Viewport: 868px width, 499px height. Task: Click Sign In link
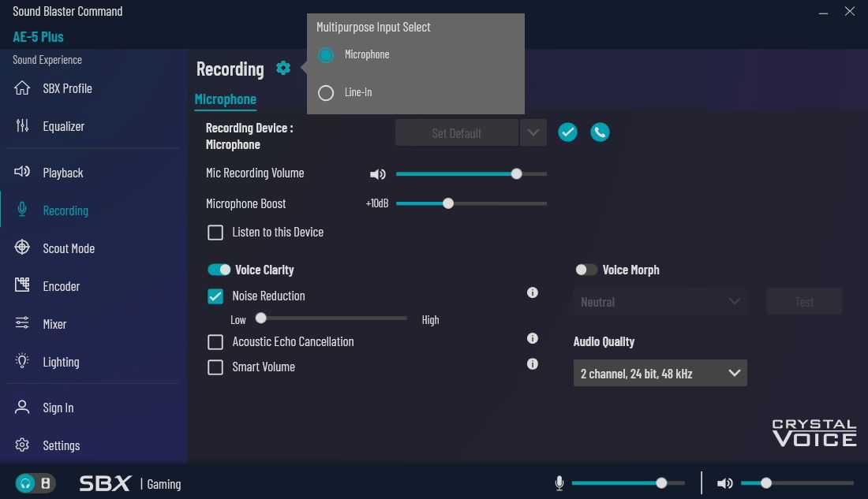58,408
